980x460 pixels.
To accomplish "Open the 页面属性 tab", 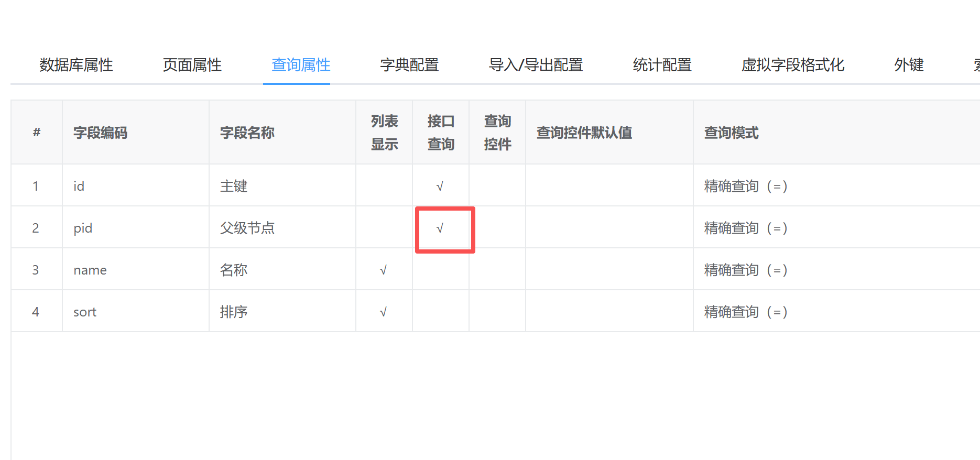I will pos(192,65).
